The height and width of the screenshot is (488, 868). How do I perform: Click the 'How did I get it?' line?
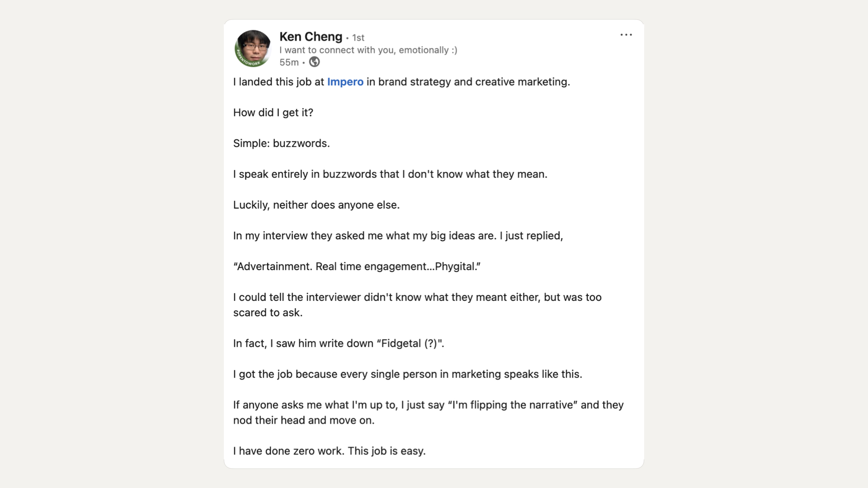273,113
